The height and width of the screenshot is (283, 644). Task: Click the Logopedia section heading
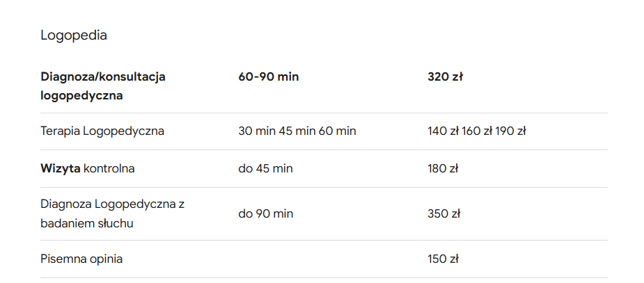click(74, 35)
